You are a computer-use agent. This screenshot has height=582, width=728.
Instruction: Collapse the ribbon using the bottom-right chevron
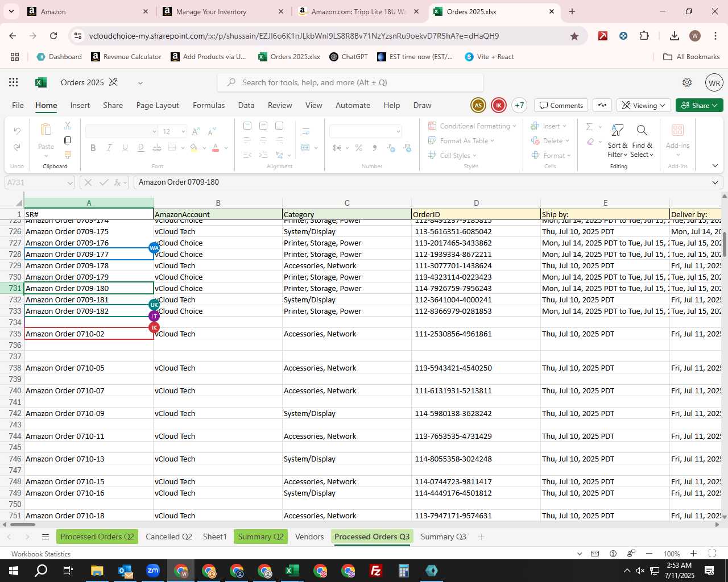[x=715, y=166]
